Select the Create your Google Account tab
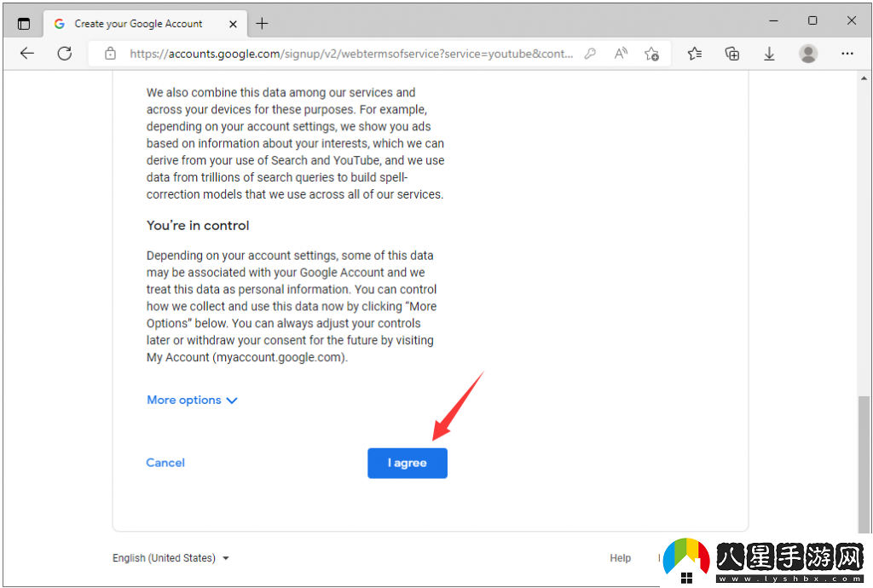 pos(136,24)
